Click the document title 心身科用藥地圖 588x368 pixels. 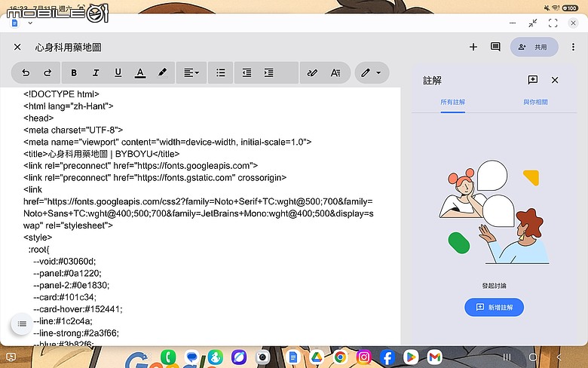click(x=69, y=48)
